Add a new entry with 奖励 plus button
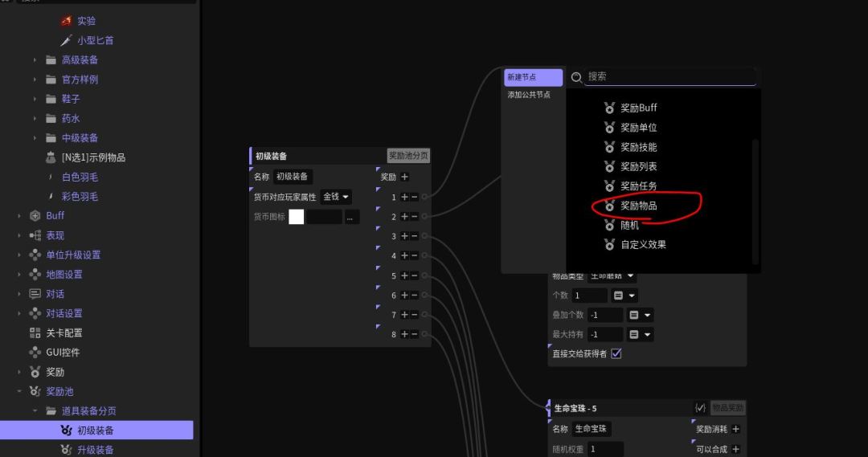 [x=404, y=177]
